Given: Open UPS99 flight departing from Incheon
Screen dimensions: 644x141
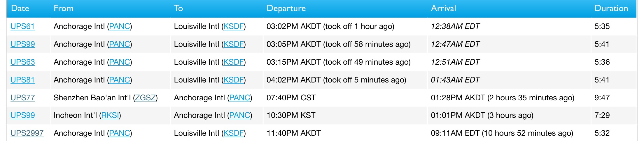Looking at the screenshot, I should click(x=22, y=115).
